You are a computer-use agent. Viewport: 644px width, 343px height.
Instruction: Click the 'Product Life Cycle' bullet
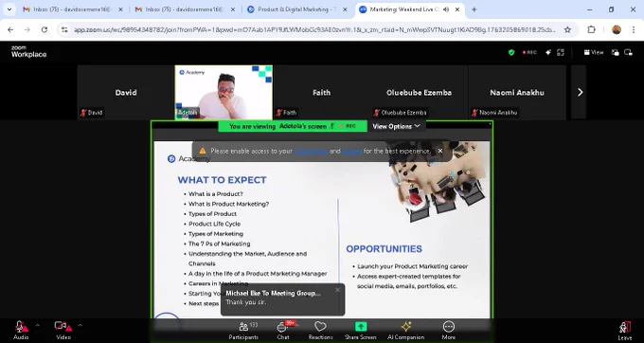pos(214,224)
